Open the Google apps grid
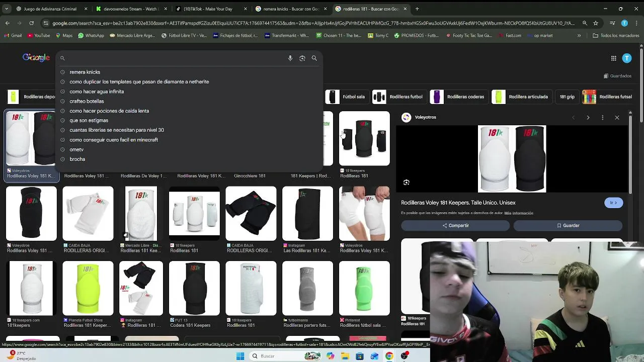Viewport: 644px width, 362px height. (614, 58)
